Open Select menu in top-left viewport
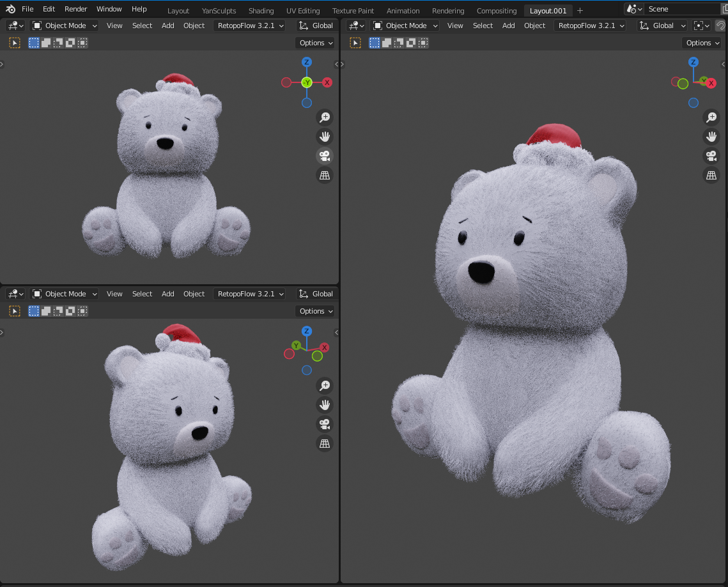The image size is (728, 587). (x=142, y=26)
